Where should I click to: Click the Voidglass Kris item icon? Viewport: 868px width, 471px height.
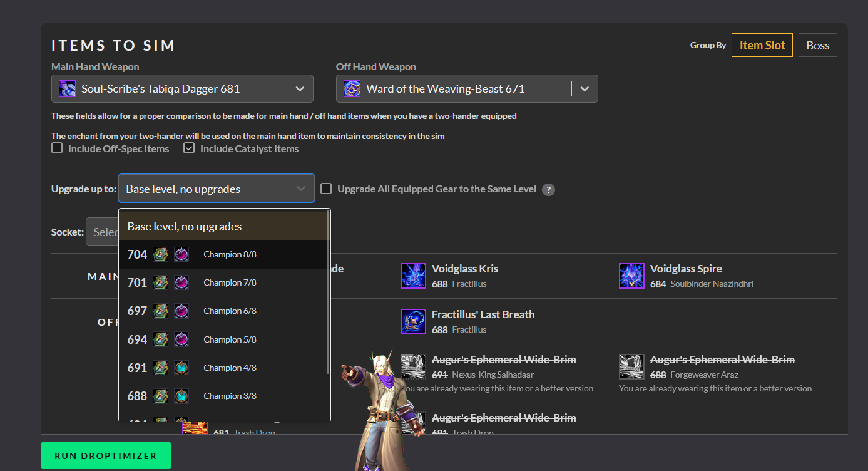point(412,276)
